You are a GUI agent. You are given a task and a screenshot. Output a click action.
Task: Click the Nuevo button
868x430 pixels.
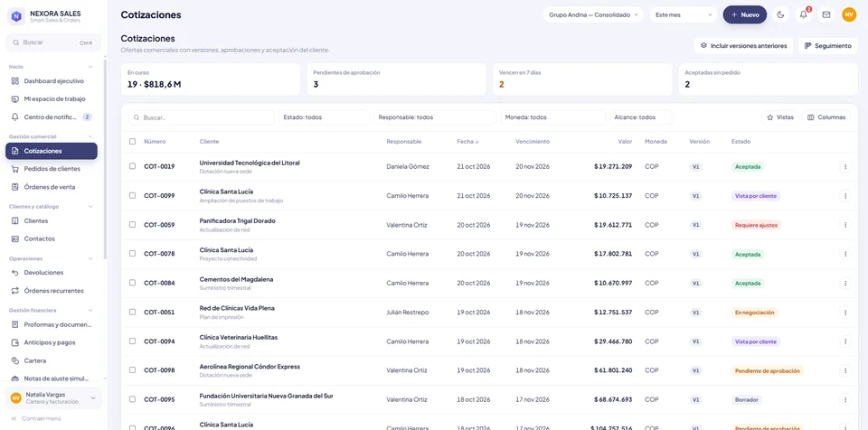pyautogui.click(x=744, y=15)
